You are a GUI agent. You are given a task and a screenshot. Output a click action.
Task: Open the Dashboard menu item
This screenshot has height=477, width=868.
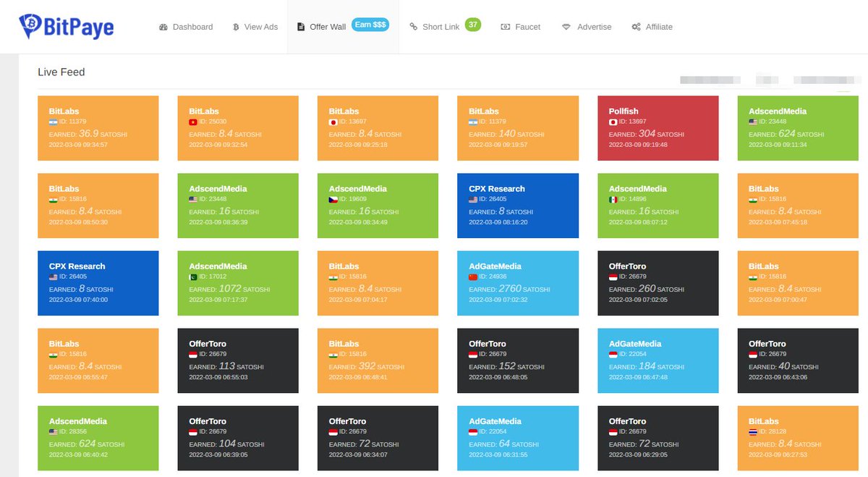[x=186, y=27]
